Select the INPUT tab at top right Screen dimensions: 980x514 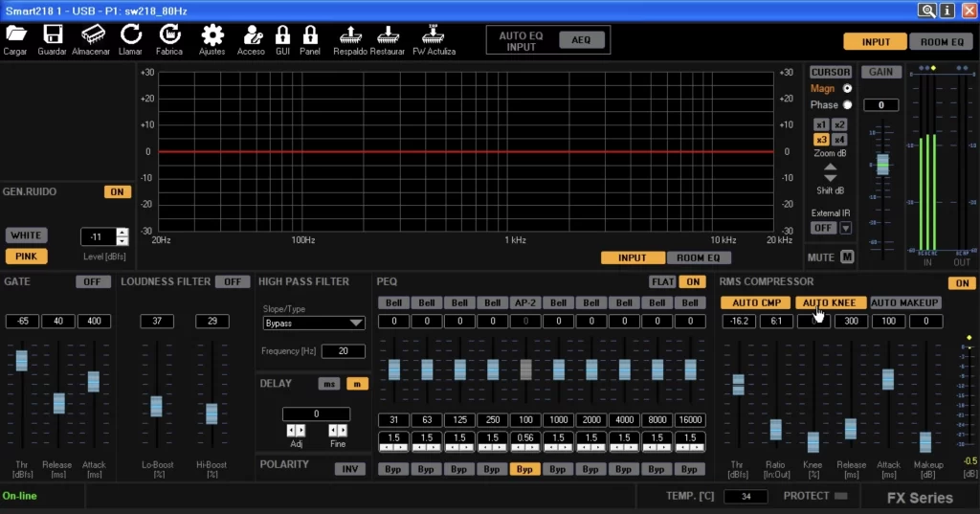click(x=876, y=42)
